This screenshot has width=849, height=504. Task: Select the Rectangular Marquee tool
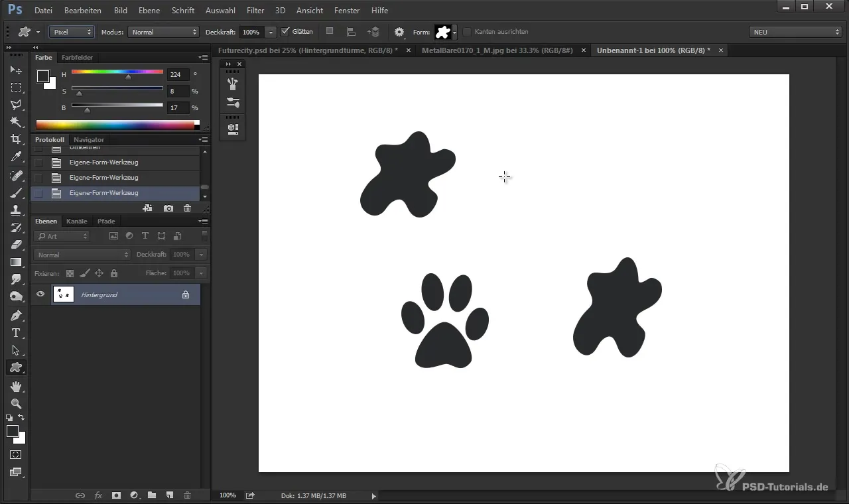16,88
